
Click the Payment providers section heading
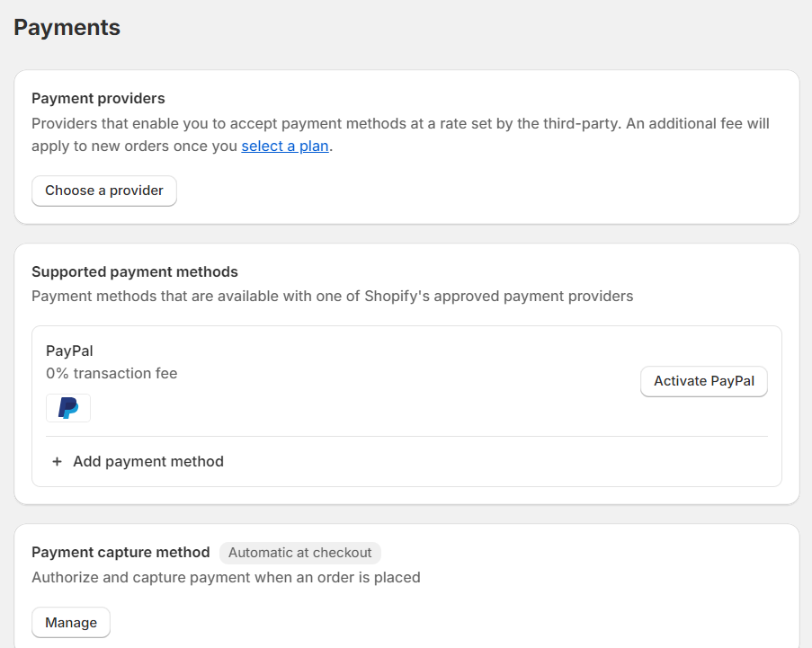(98, 98)
